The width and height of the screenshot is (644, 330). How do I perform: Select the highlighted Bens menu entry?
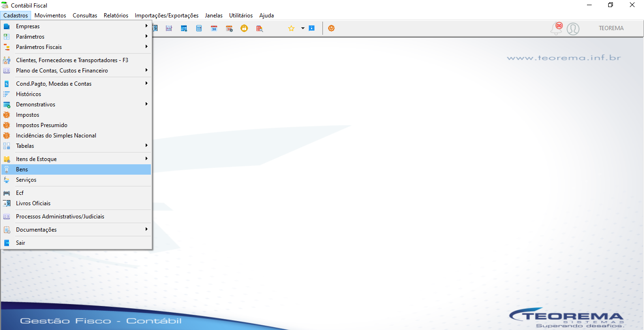[76, 169]
